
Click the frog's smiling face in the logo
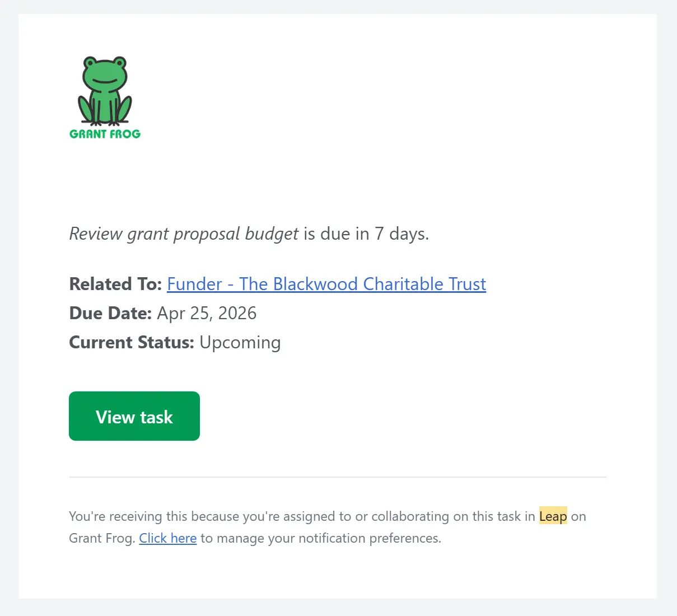pos(105,76)
